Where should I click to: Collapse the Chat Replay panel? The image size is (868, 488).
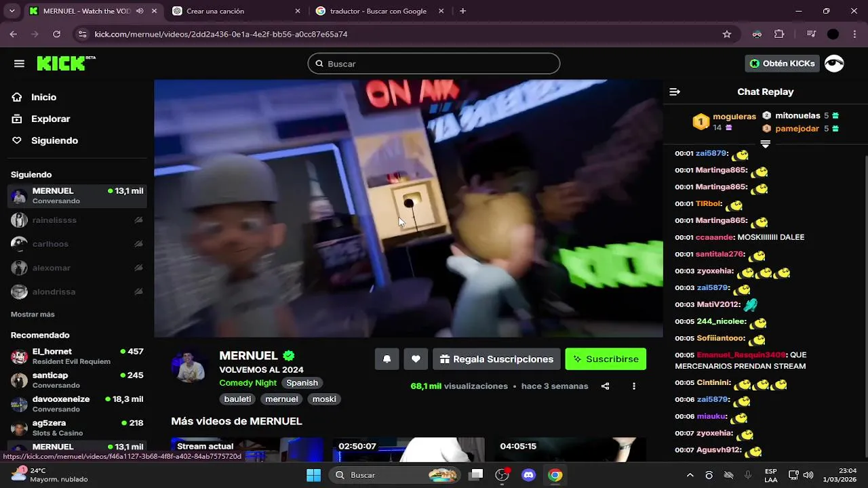pos(675,91)
